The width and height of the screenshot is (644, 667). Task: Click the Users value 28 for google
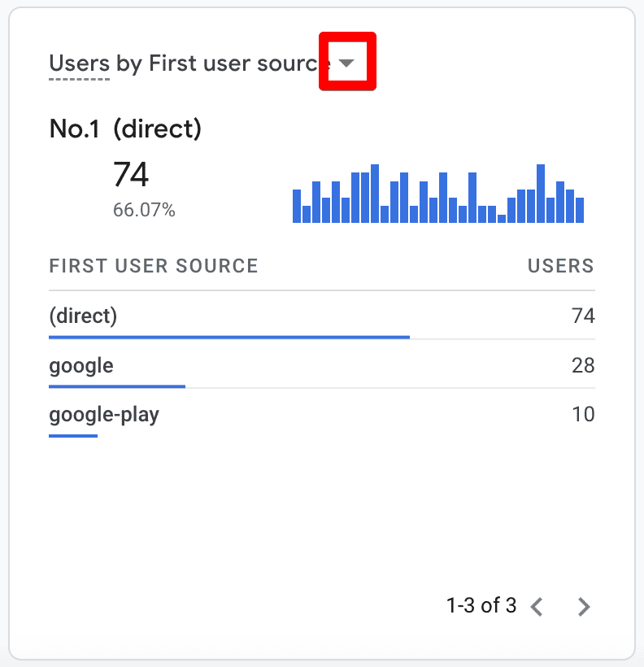tap(584, 365)
